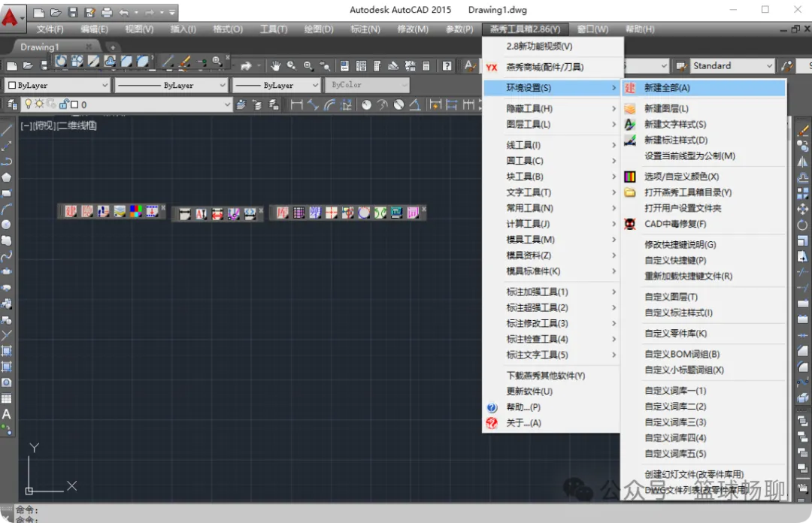Image resolution: width=812 pixels, height=523 pixels.
Task: Click 自定义词库一(1) menu entry
Action: tap(704, 391)
